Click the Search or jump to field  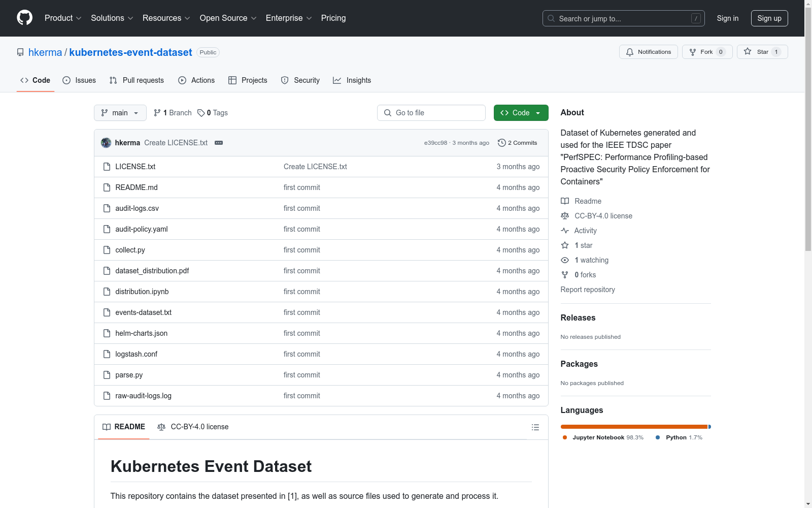[624, 18]
